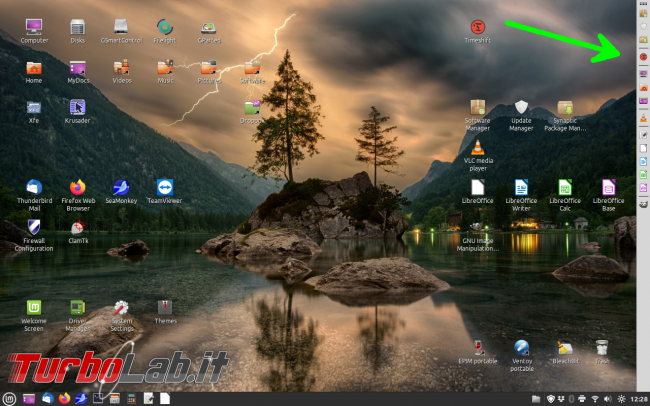Screen dimensions: 650x406
Task: Open the Software folder icon
Action: click(252, 68)
